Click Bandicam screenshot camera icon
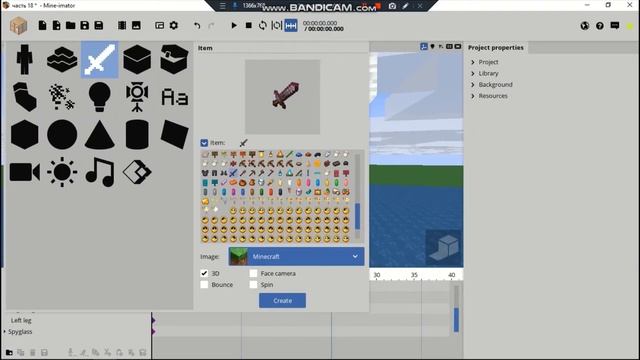The width and height of the screenshot is (640, 360). coord(392,6)
